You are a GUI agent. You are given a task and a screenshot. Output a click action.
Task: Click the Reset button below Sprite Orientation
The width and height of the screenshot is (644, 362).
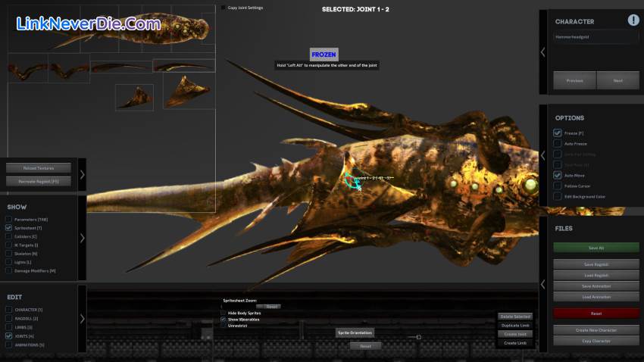tap(365, 346)
